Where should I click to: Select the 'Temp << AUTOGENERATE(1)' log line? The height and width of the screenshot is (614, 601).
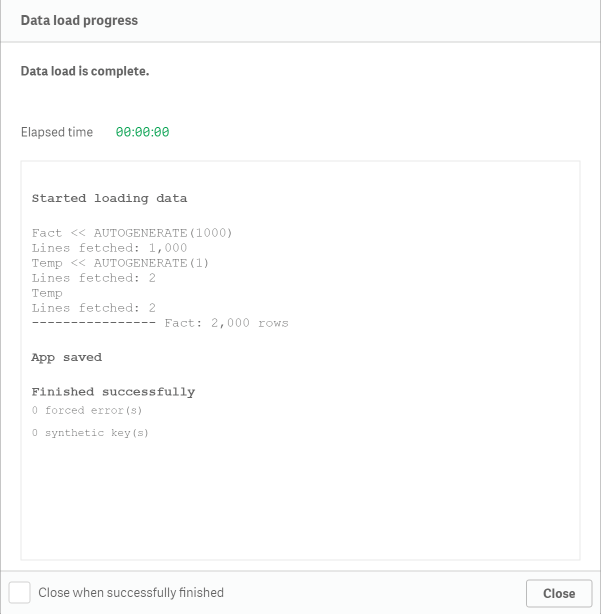(120, 263)
